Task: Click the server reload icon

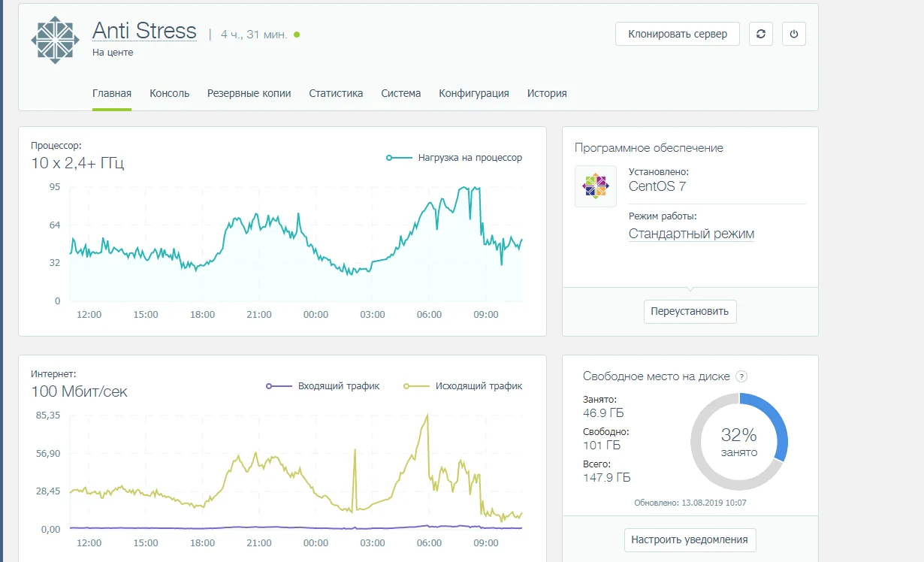Action: pos(761,34)
